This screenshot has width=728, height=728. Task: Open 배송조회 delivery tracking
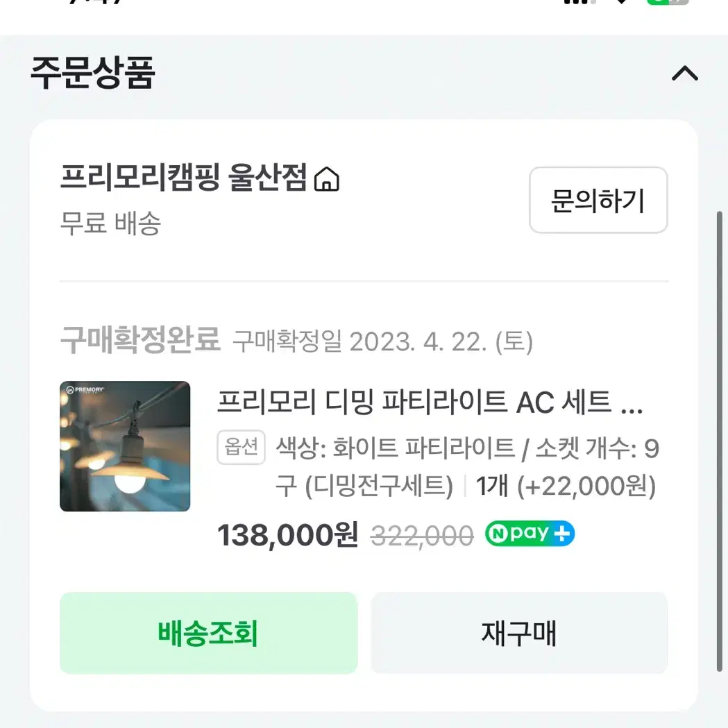coord(208,632)
